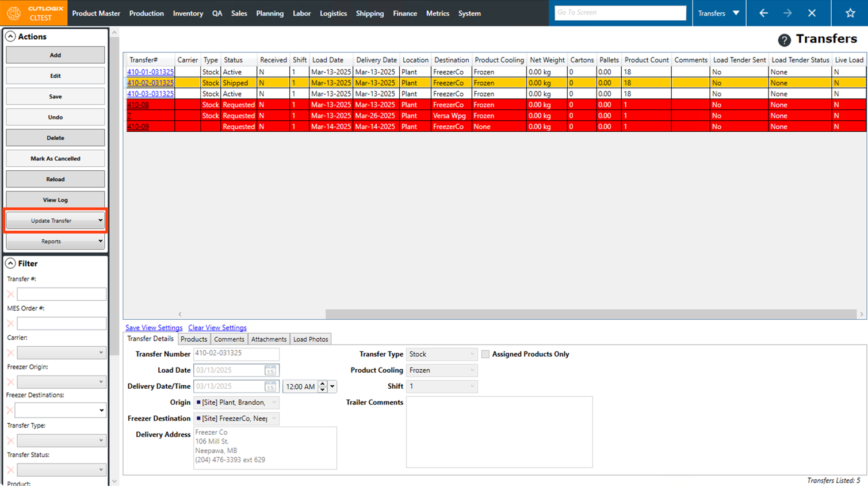Viewport: 868px width, 486px height.
Task: Clear the Carrier filter red X
Action: coord(10,353)
